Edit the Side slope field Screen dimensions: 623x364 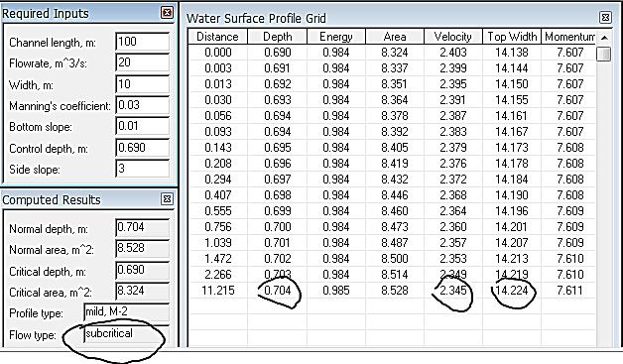(143, 169)
